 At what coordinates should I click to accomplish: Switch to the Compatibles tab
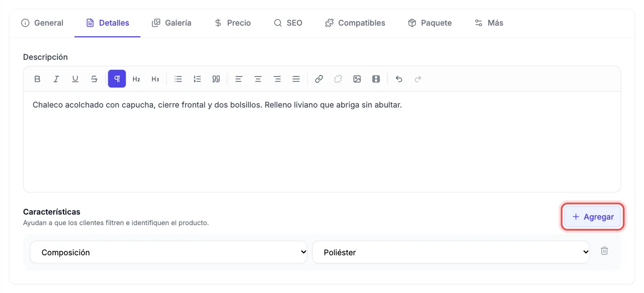(x=355, y=23)
